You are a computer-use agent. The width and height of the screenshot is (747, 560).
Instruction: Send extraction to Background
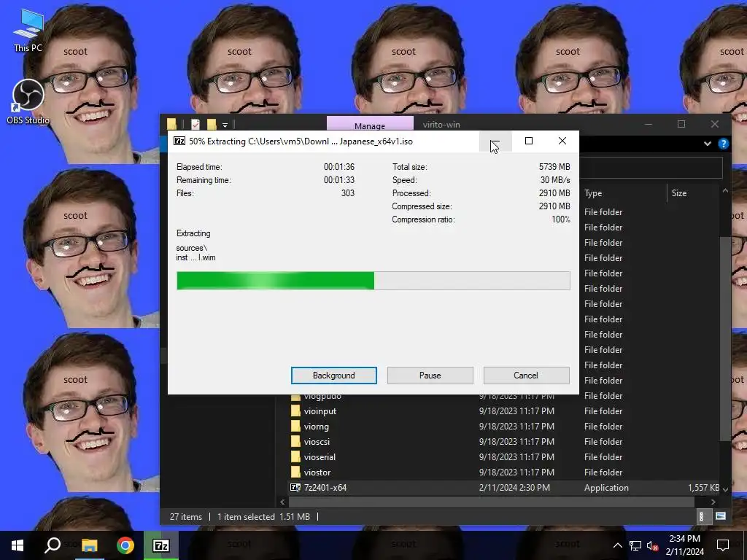coord(333,376)
